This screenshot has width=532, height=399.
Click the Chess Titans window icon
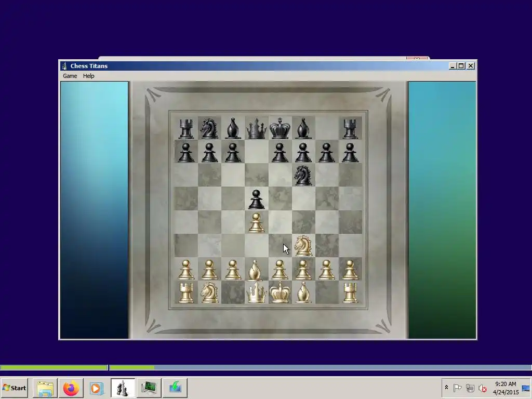tap(64, 66)
